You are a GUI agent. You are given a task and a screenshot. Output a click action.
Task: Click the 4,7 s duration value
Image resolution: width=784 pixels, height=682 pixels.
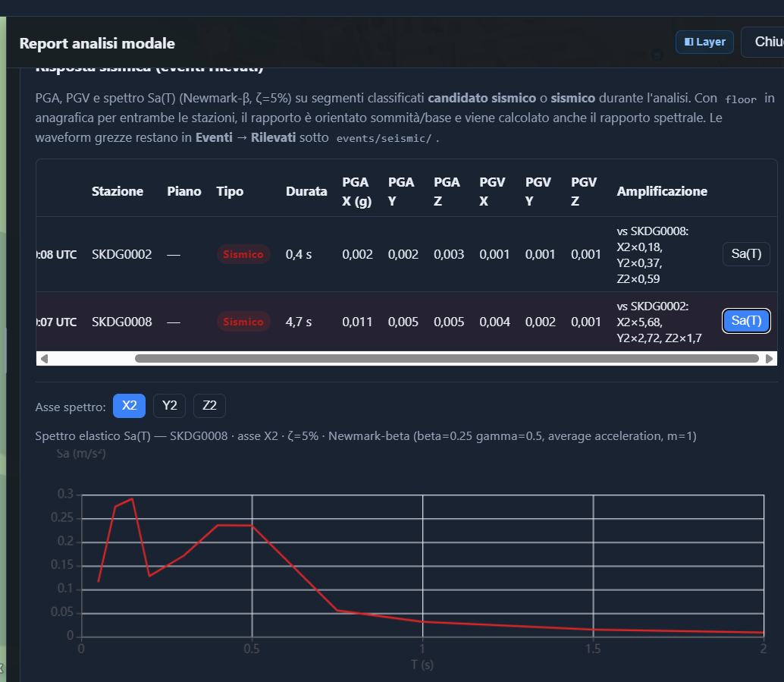tap(299, 322)
